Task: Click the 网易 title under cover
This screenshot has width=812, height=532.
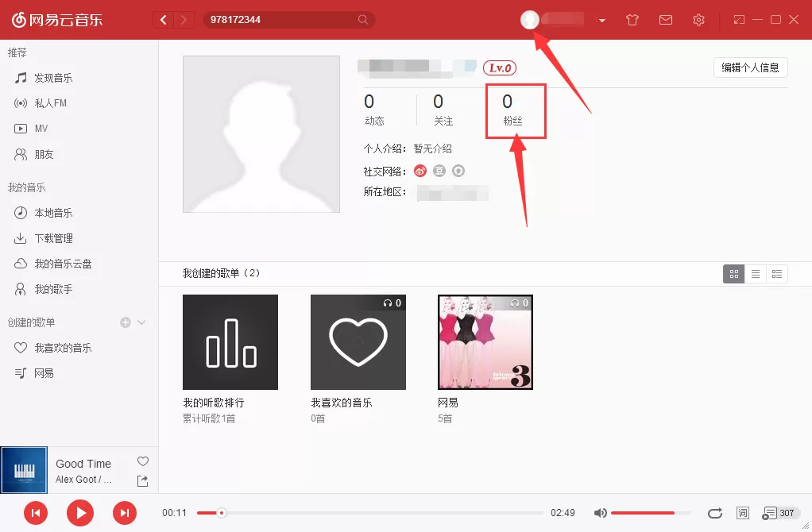Action: pyautogui.click(x=448, y=403)
